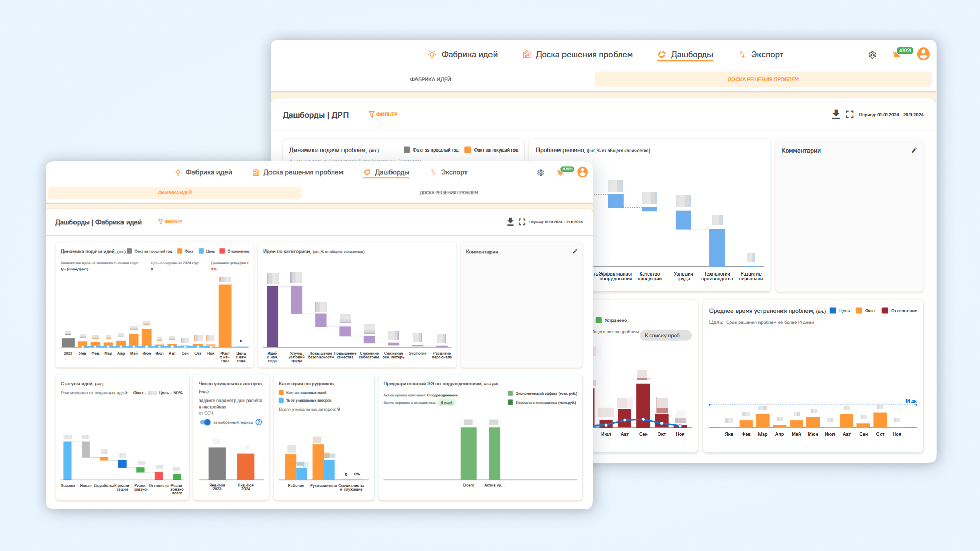Click blue Технология производства bar, back window
The height and width of the screenshot is (551, 980).
coord(717,247)
